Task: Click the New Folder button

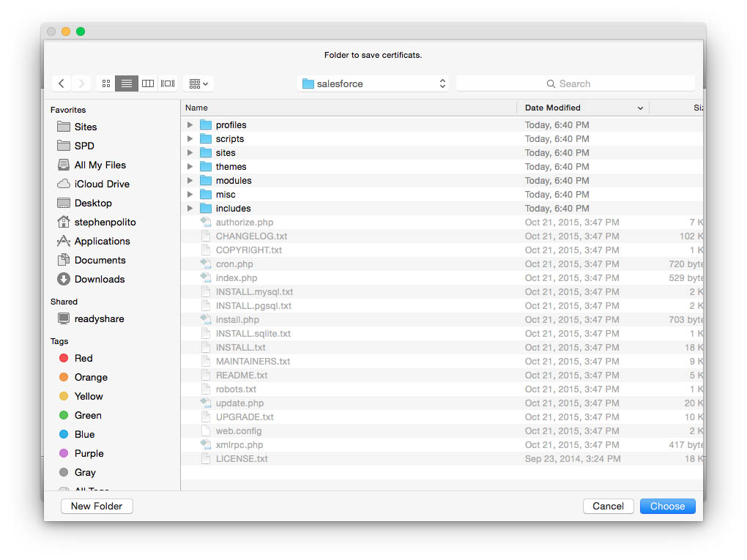Action: click(97, 506)
